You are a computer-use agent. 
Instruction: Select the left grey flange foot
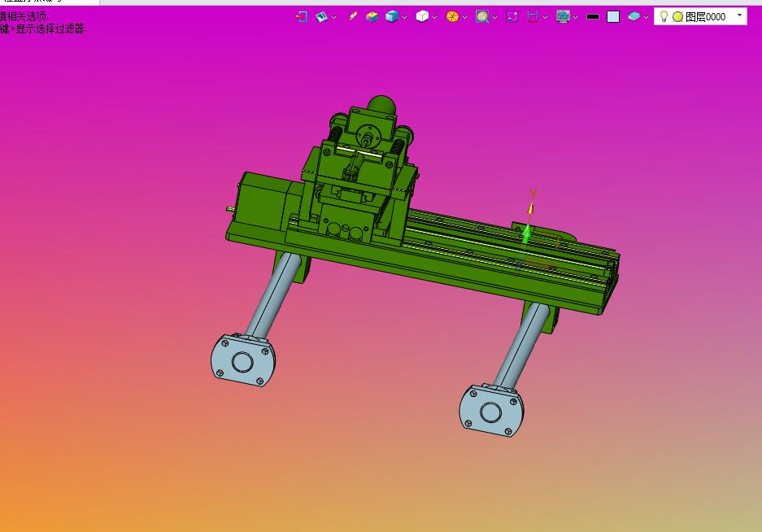243,360
